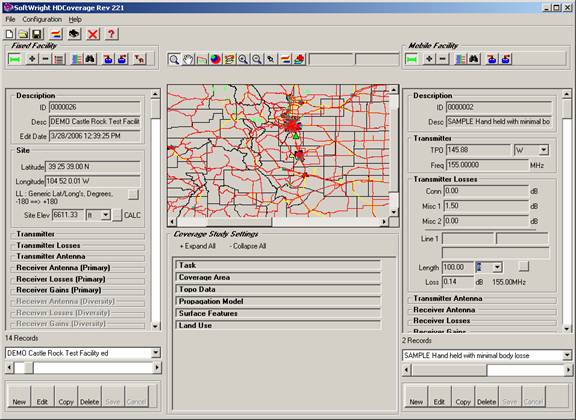Viewport: 576px width, 420px height.
Task: Click the black stacked-book icon in top toolbar
Action: pyautogui.click(x=74, y=34)
